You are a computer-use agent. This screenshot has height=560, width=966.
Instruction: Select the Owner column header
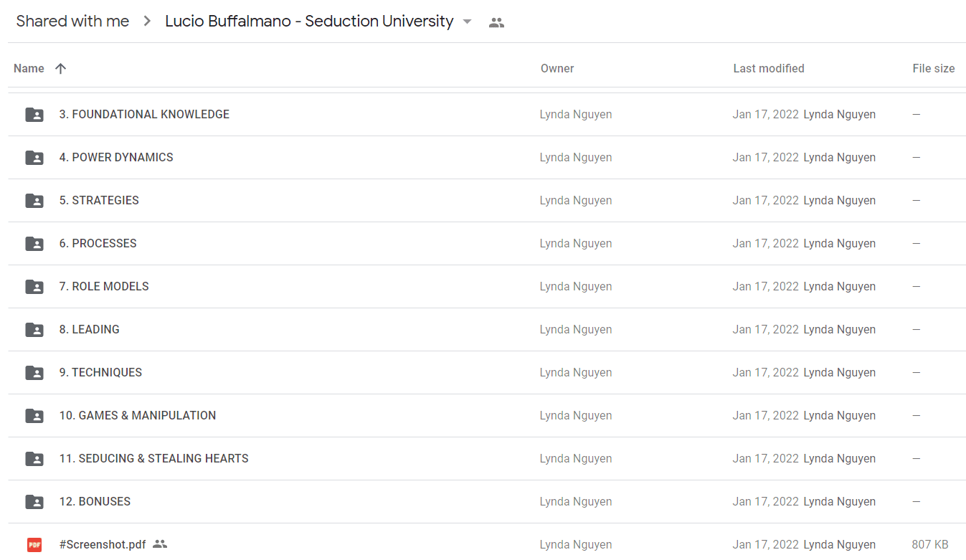(557, 68)
